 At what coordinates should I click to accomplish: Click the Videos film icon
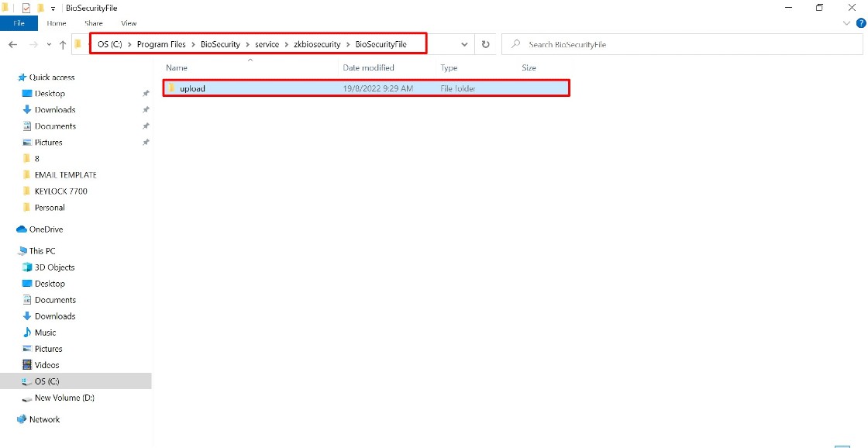(x=26, y=365)
